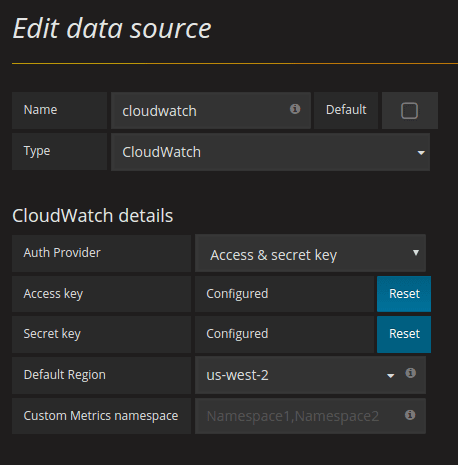Click the Name field label
458x465 pixels.
point(40,110)
